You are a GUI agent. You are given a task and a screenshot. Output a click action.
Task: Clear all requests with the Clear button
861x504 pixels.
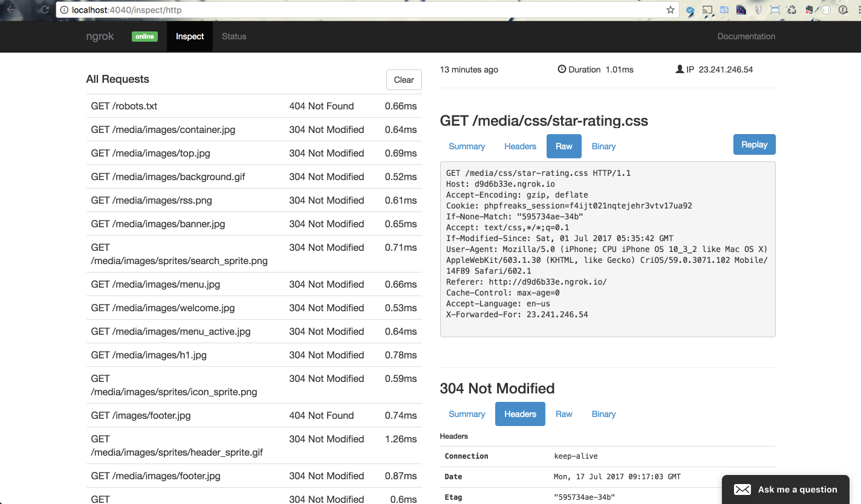[x=404, y=80]
